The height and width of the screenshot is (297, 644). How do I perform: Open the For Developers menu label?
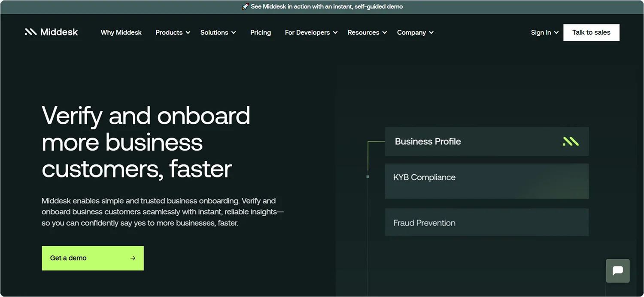(x=307, y=33)
